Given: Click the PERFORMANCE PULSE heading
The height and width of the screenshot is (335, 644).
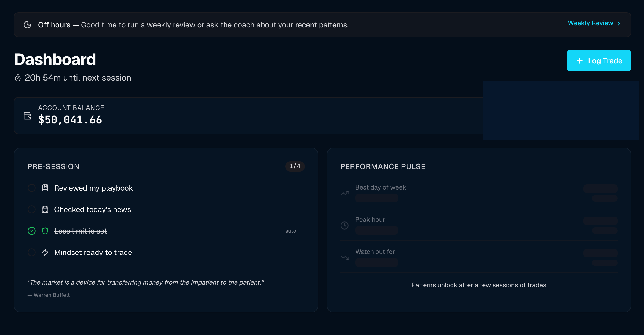Looking at the screenshot, I should (x=383, y=166).
